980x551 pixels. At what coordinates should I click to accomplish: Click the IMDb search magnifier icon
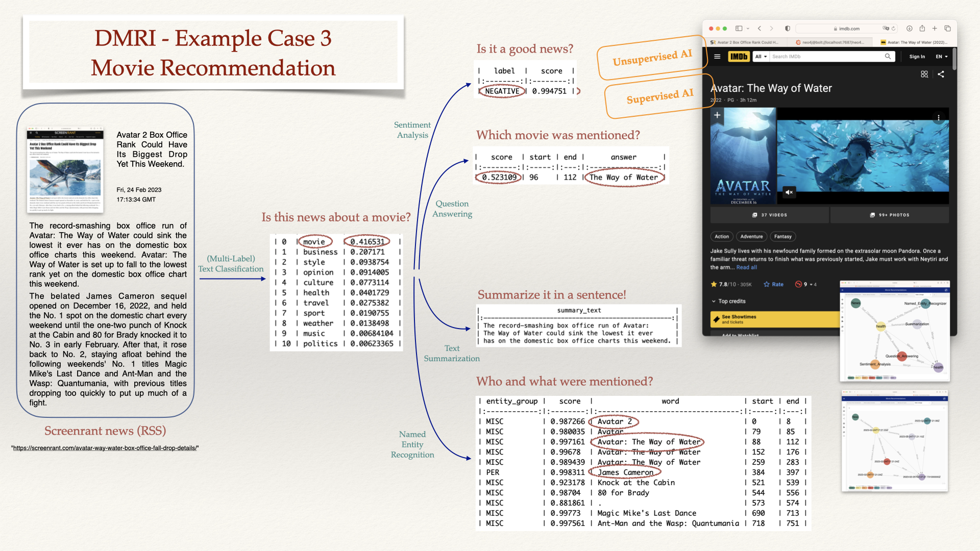(888, 57)
